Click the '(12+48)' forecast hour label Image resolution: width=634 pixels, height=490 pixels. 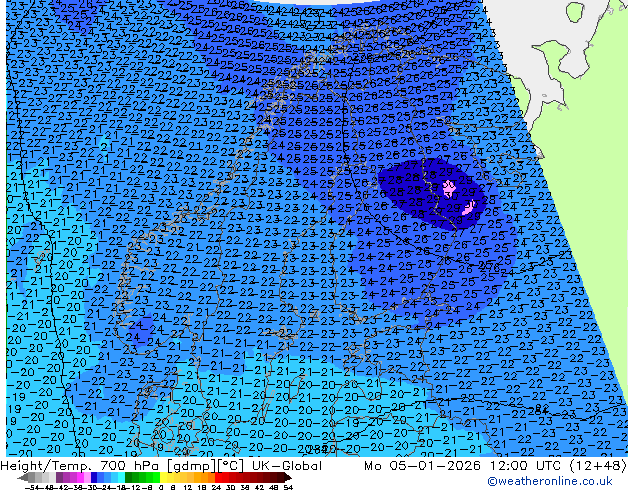click(598, 466)
